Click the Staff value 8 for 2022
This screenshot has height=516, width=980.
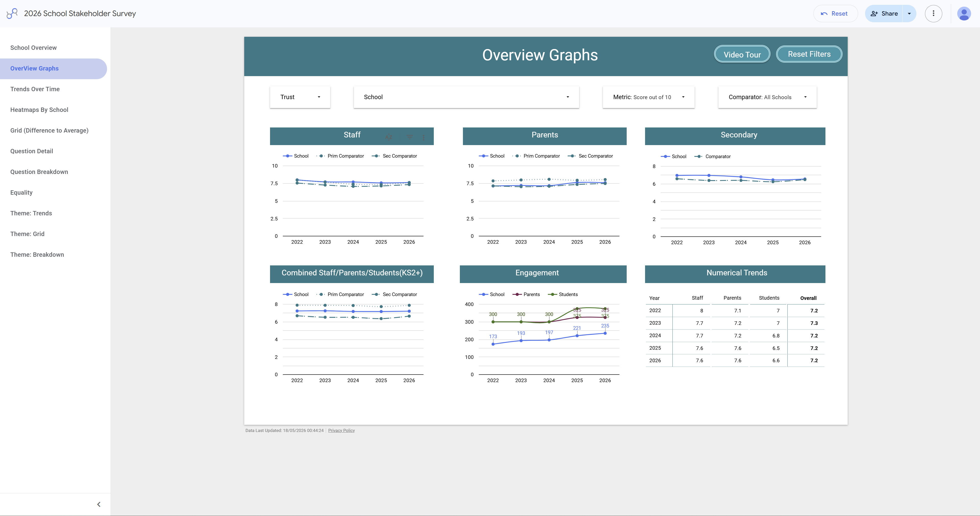point(702,311)
